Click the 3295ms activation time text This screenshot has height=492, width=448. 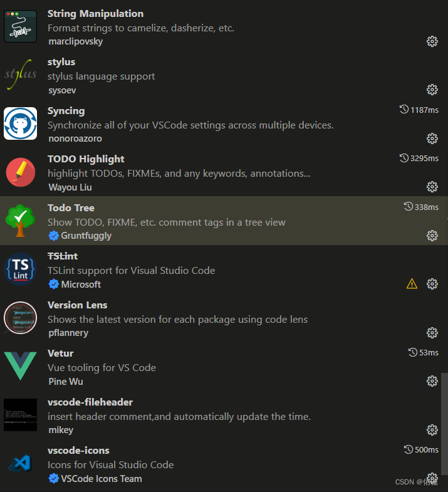424,159
